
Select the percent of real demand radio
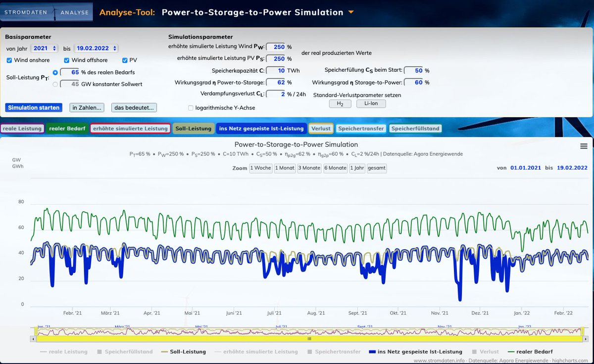click(55, 72)
